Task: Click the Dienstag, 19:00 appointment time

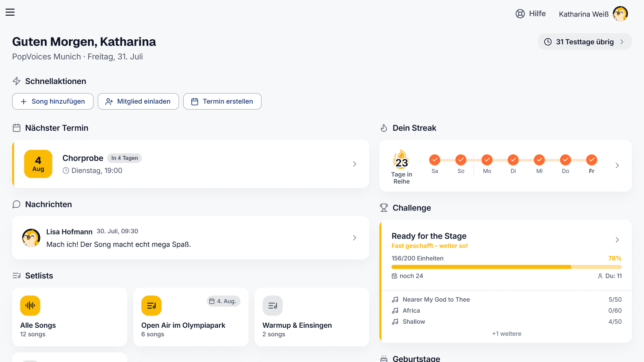Action: [x=97, y=170]
